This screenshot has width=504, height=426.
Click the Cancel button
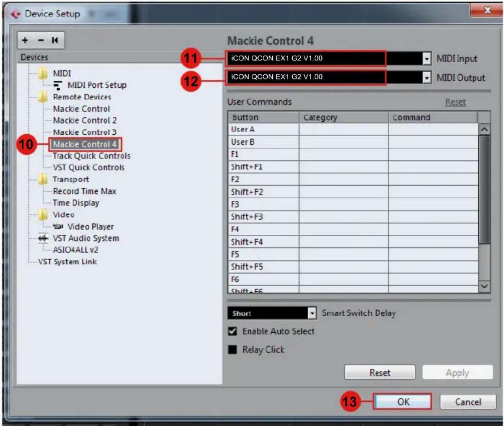point(468,402)
